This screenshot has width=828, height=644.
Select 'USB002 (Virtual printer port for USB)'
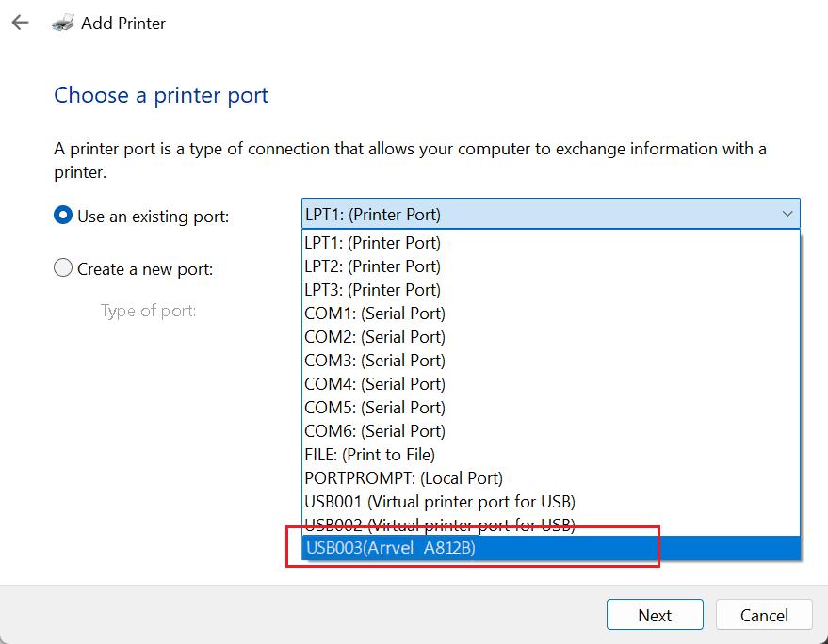pos(551,524)
